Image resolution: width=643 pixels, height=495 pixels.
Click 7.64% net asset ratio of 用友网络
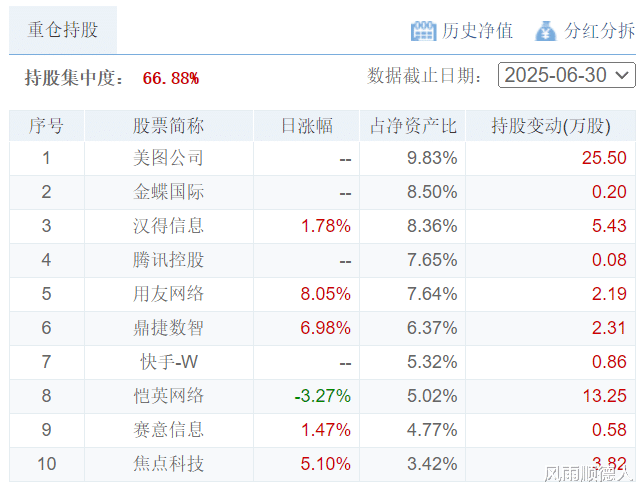click(432, 294)
